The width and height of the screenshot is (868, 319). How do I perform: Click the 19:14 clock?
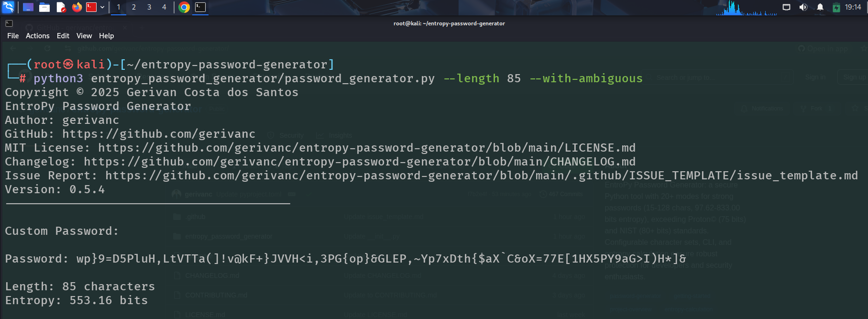(853, 7)
